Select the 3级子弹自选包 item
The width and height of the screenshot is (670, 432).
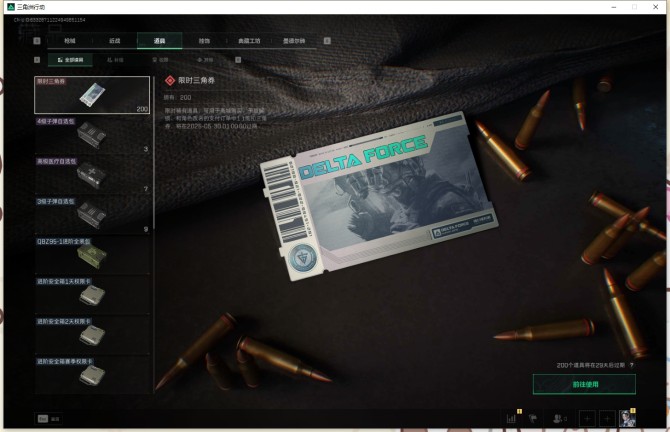92,215
